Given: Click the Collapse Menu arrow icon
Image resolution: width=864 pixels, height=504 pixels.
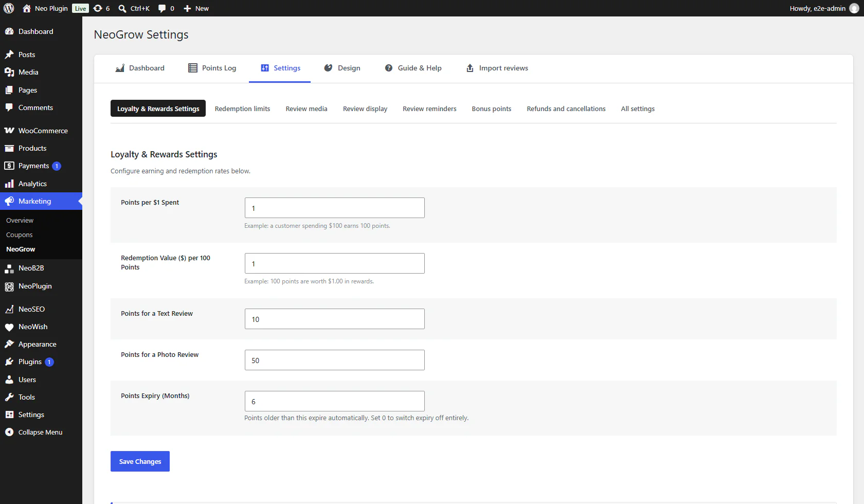Looking at the screenshot, I should (9, 433).
